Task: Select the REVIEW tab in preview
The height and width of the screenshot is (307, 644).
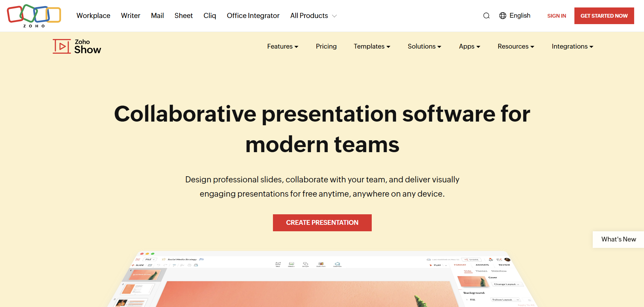Action: point(504,265)
